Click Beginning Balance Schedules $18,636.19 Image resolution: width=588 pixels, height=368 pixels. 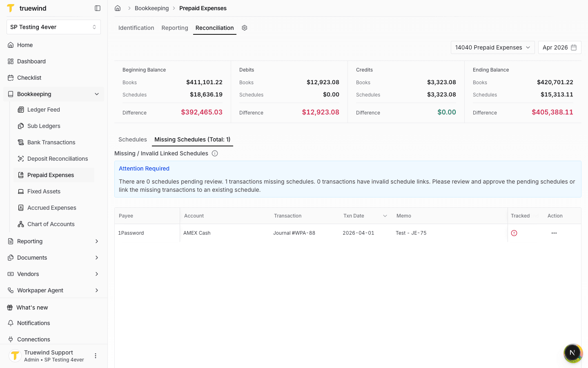[x=206, y=94]
